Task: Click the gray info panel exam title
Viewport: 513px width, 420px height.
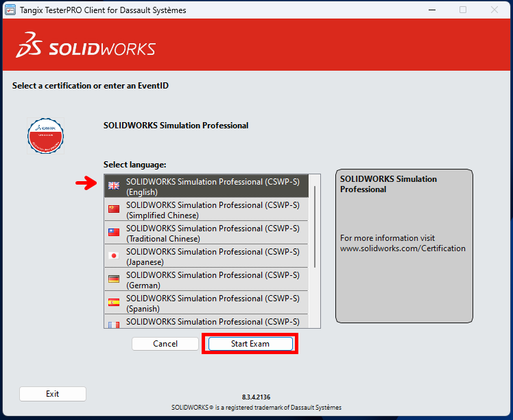Action: click(x=388, y=184)
